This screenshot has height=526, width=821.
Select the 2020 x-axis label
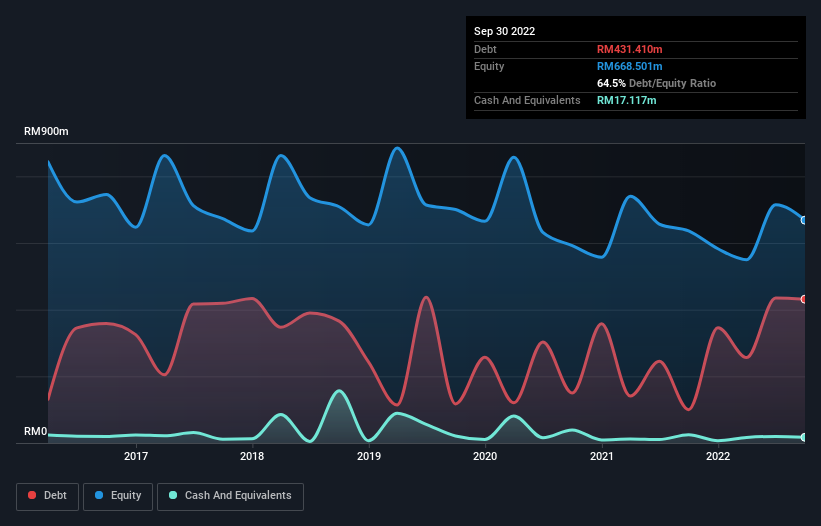coord(485,456)
